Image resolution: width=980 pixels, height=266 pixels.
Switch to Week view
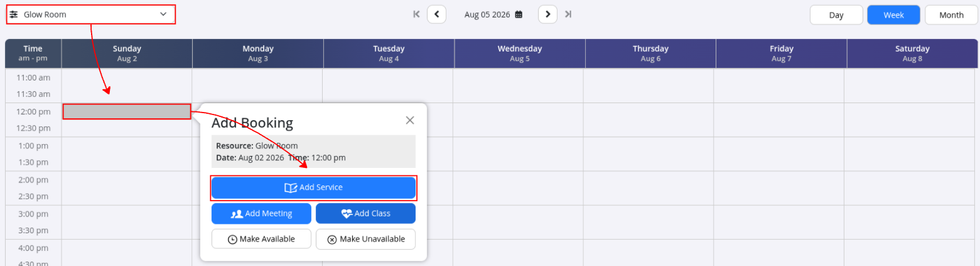click(x=894, y=15)
